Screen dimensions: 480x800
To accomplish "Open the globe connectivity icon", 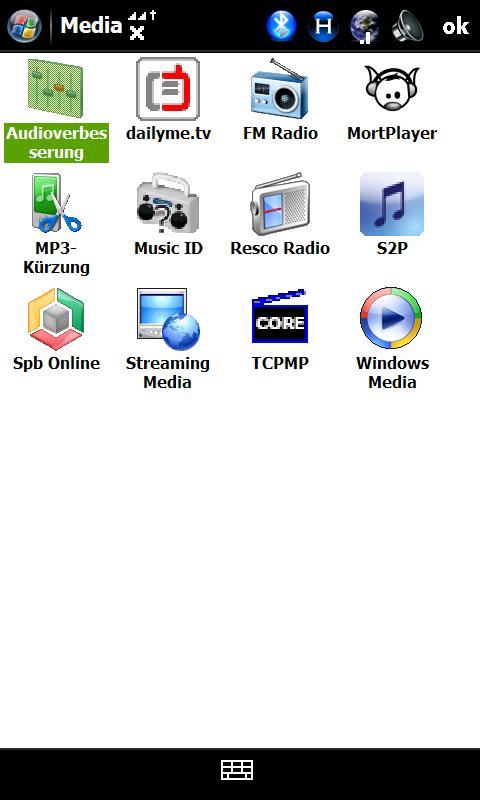I will [x=365, y=27].
